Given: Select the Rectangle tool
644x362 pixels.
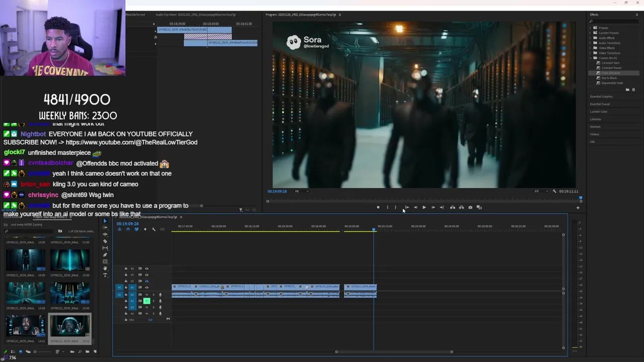Looking at the screenshot, I should (x=105, y=261).
